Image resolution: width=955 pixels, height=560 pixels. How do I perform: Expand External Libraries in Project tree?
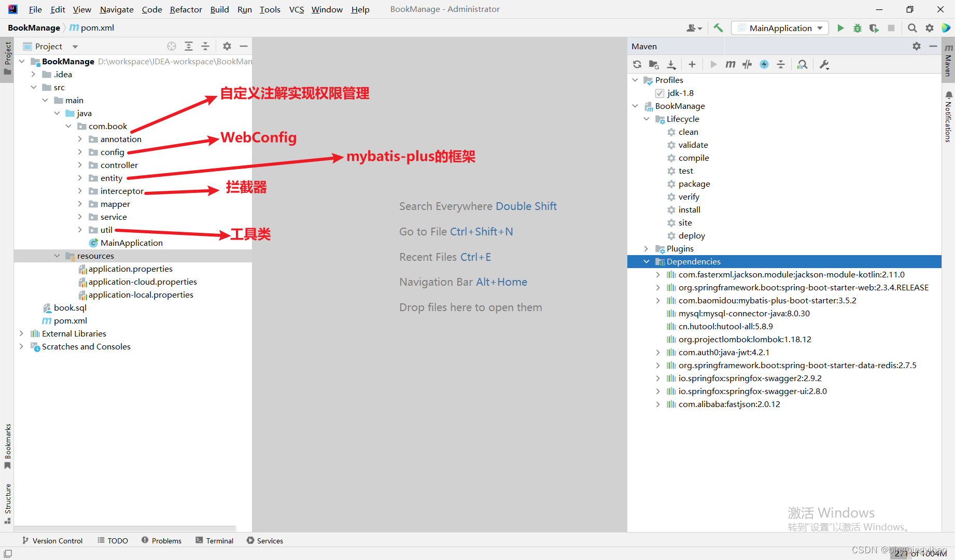point(21,333)
